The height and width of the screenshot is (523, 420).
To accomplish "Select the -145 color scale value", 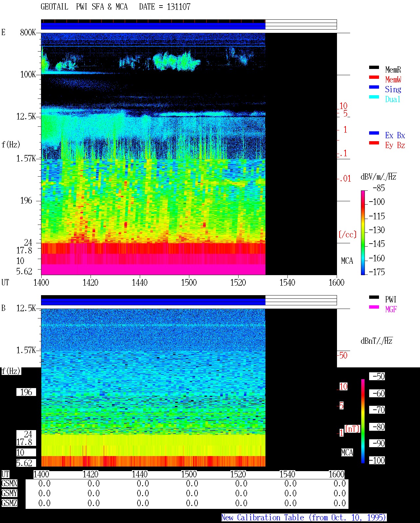I will click(377, 244).
